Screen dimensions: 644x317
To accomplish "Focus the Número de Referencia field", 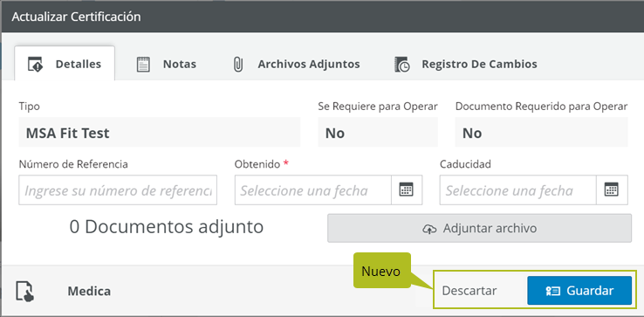I will coord(118,190).
